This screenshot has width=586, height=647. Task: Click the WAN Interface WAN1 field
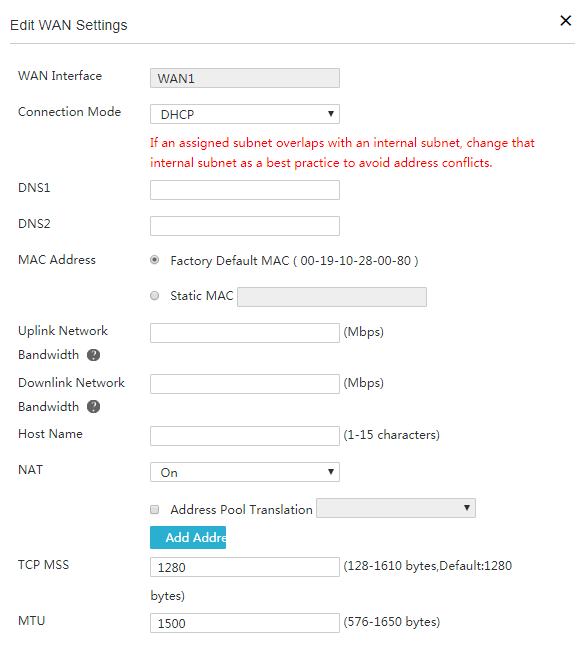(x=245, y=78)
